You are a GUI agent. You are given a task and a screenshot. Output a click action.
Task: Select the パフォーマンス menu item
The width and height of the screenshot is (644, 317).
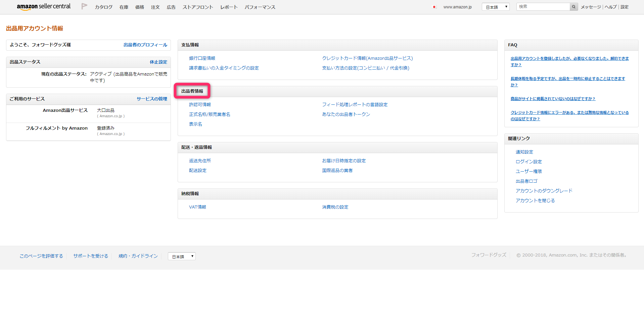(260, 7)
